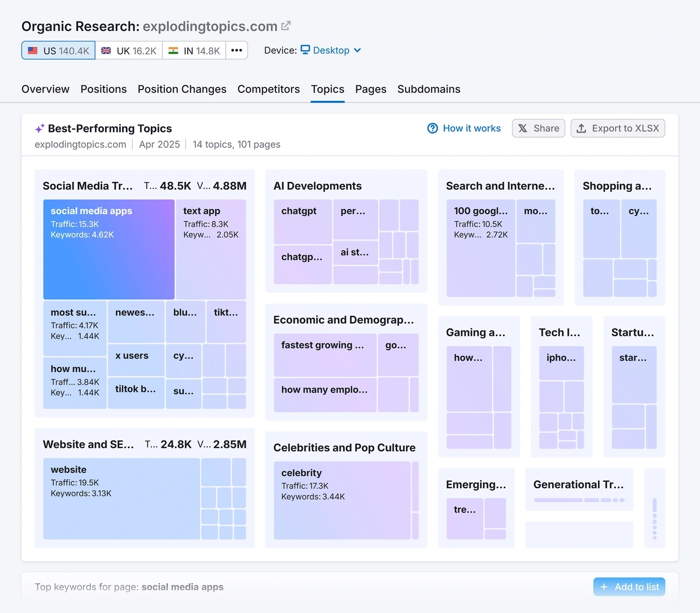Click plus icon on Add to list
700x613 pixels.
tap(604, 587)
